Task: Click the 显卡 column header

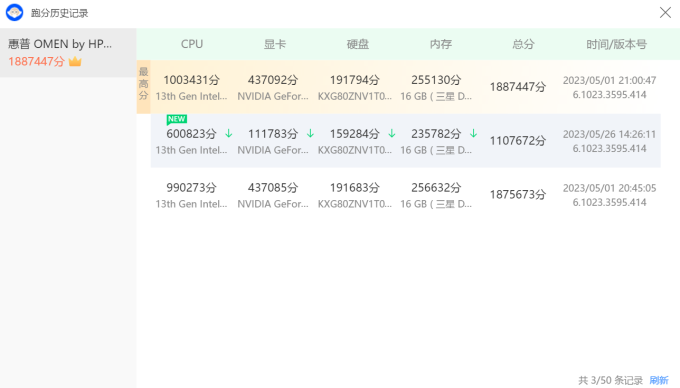Action: pyautogui.click(x=275, y=44)
